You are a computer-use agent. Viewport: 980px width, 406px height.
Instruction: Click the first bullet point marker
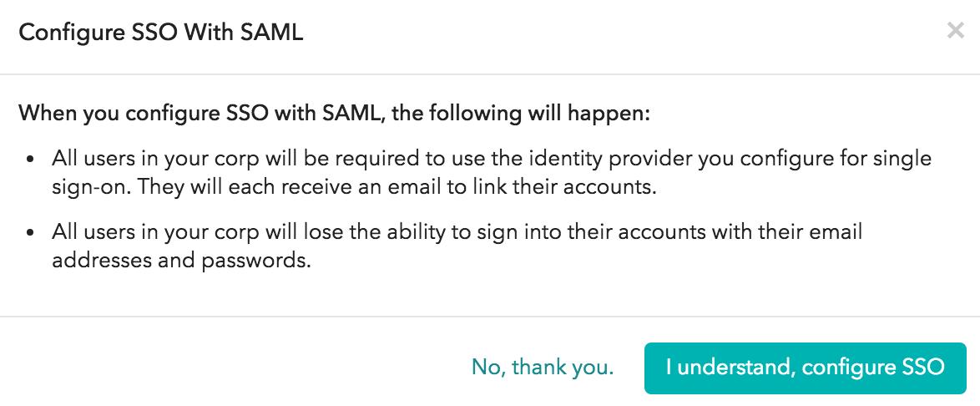coord(31,159)
